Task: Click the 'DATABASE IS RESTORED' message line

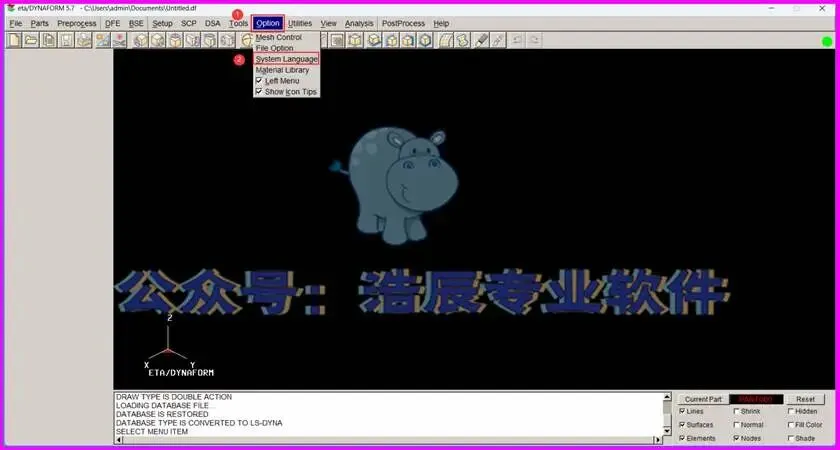Action: [162, 414]
